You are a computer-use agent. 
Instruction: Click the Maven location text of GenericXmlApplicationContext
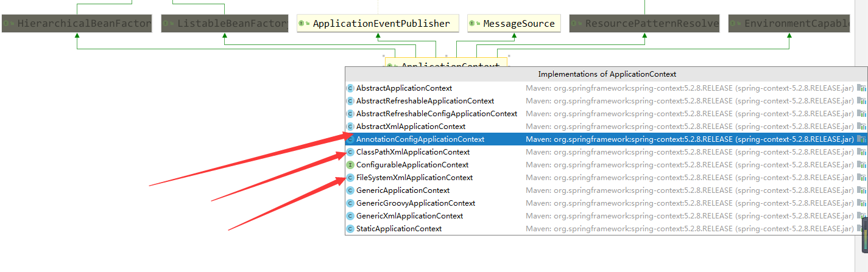(690, 216)
